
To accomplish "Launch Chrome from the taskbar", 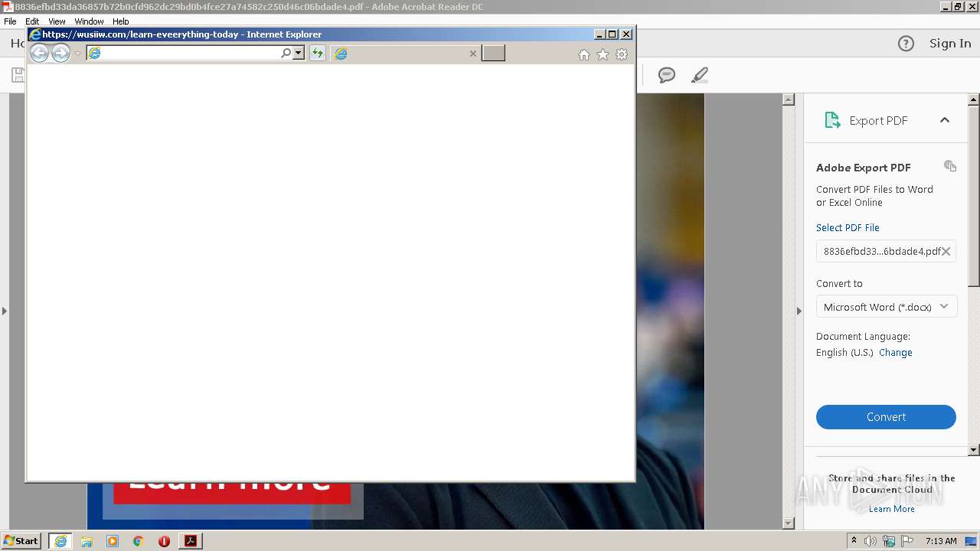I will (x=138, y=541).
